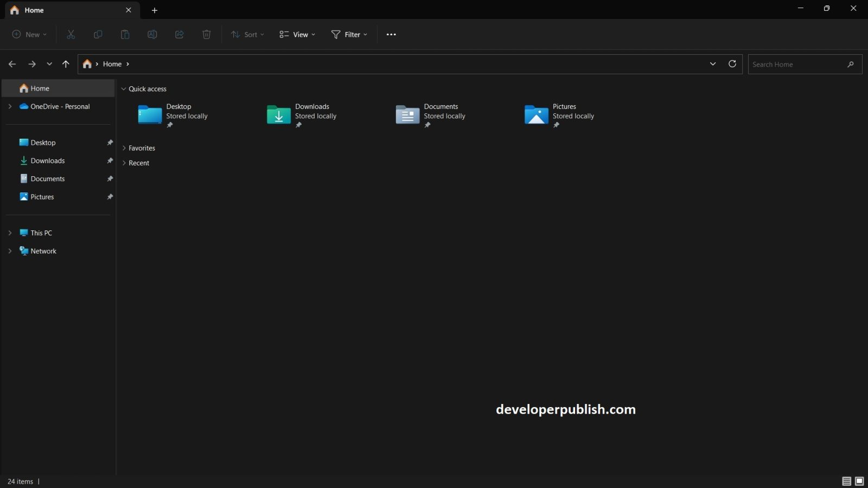Click the Rename icon in the toolbar
Image resolution: width=868 pixels, height=488 pixels.
[x=152, y=34]
